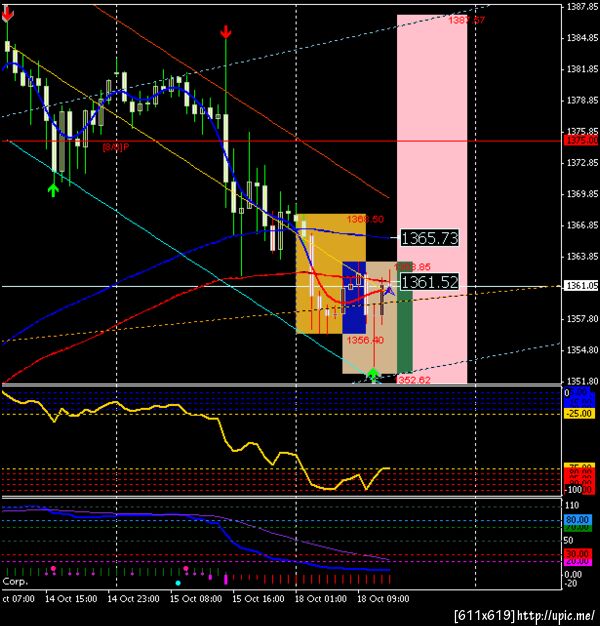
Task: Click the 1378.85 price axis label
Action: tap(582, 100)
